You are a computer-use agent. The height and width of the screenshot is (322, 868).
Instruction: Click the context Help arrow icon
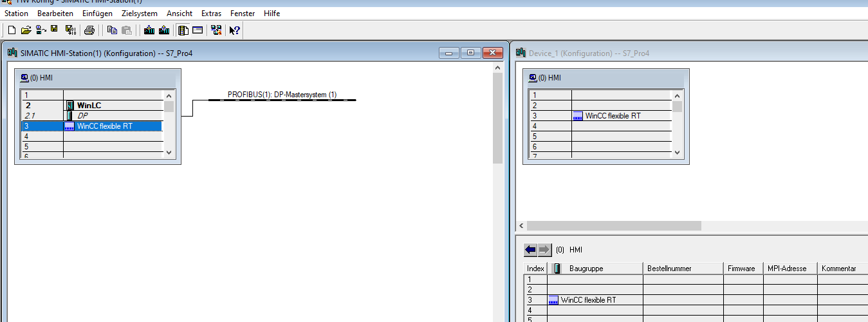[235, 30]
